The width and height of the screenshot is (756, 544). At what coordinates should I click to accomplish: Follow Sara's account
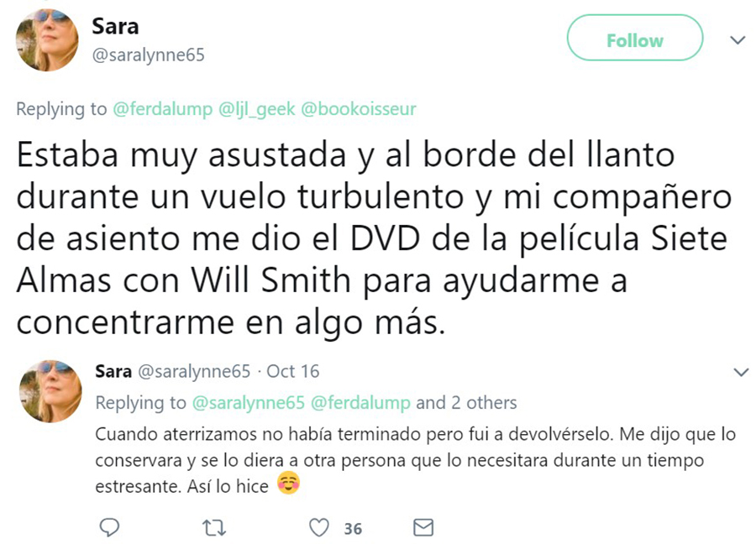pyautogui.click(x=634, y=38)
